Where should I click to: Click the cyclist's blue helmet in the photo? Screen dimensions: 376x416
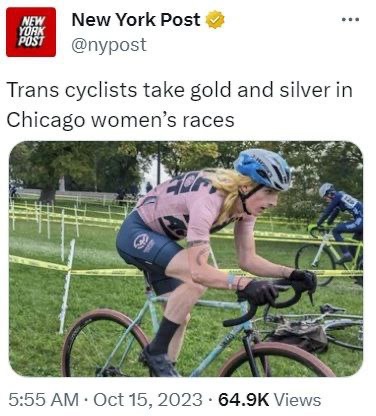(262, 168)
